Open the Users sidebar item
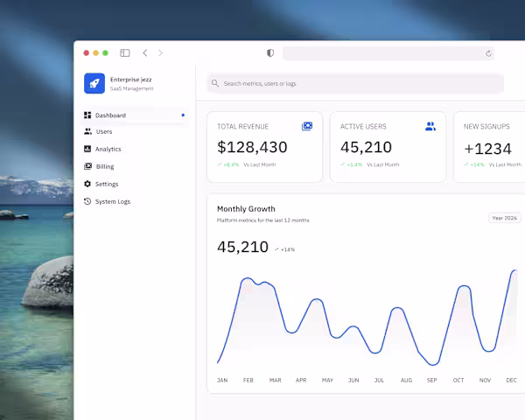The height and width of the screenshot is (420, 525). [x=135, y=131]
